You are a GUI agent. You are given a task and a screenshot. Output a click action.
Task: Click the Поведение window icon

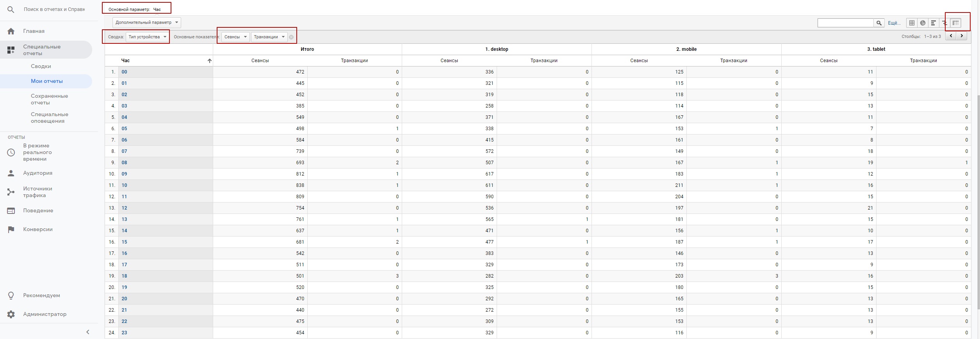11,211
